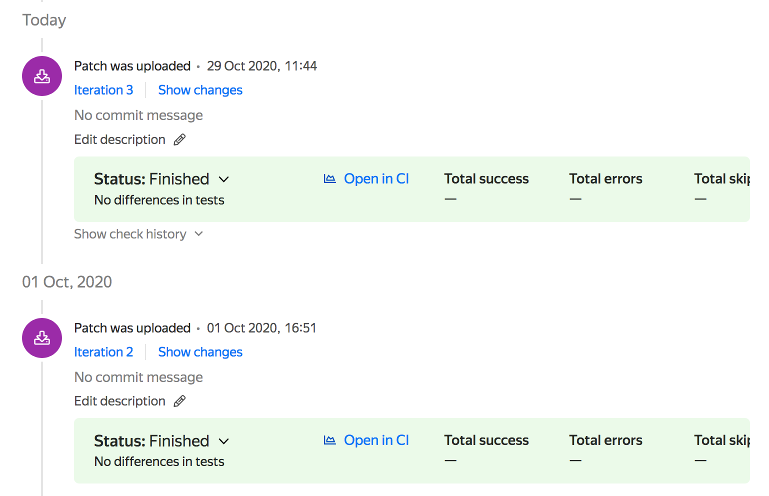Screen dimensions: 769x496
Task: Expand the status dropdown for Iteration 2 check
Action: pos(224,441)
